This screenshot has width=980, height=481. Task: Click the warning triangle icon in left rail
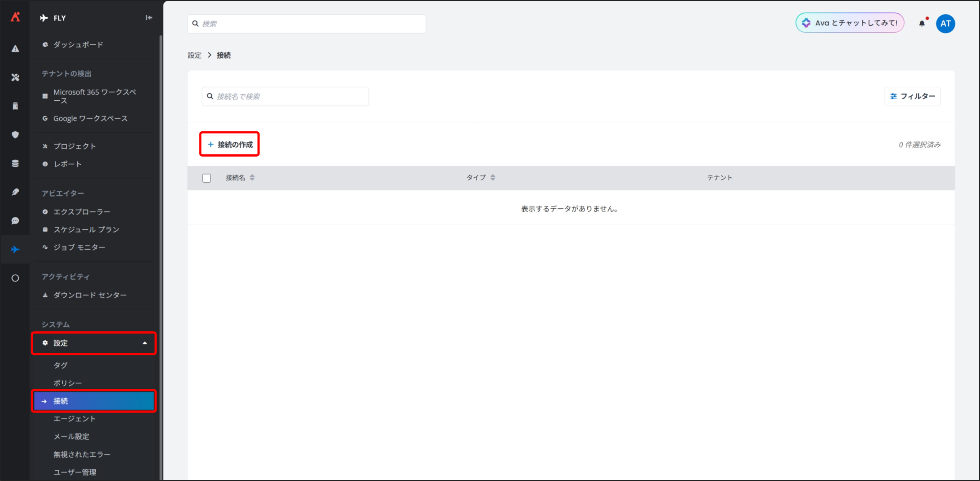coord(15,49)
